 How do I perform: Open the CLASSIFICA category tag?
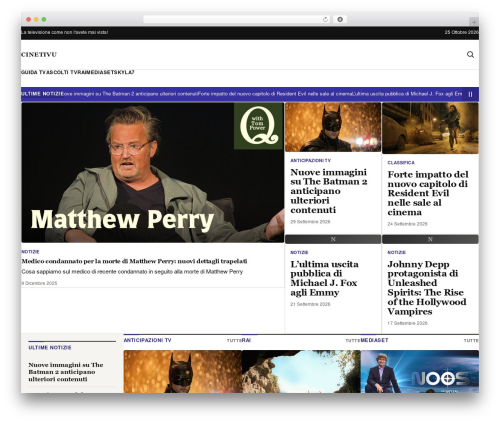[x=401, y=163]
